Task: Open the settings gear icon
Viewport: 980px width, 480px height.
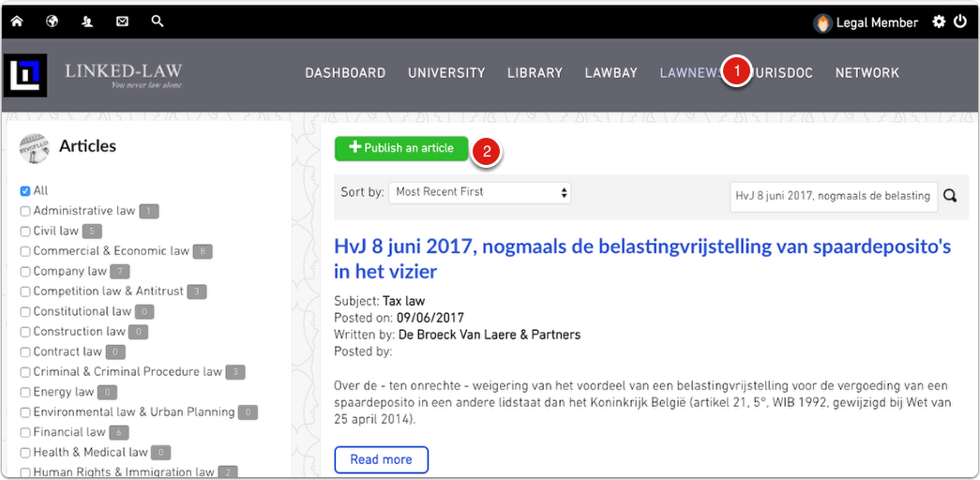Action: pyautogui.click(x=939, y=22)
